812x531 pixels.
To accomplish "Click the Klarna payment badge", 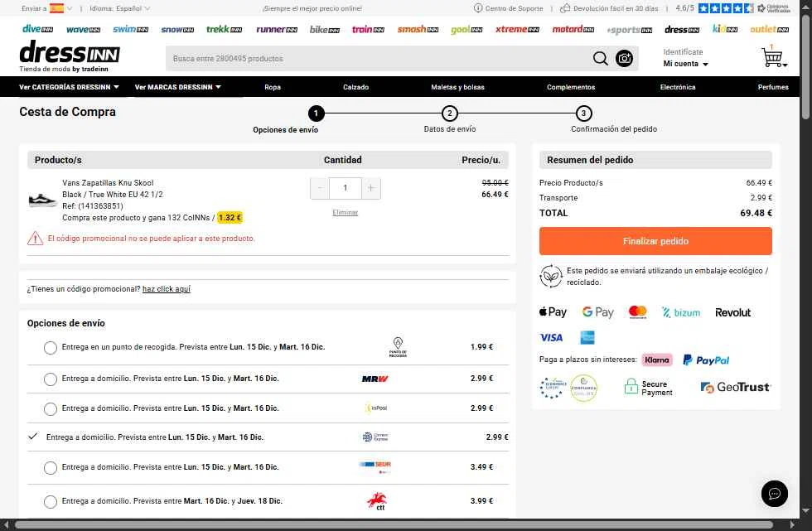I will tap(656, 360).
